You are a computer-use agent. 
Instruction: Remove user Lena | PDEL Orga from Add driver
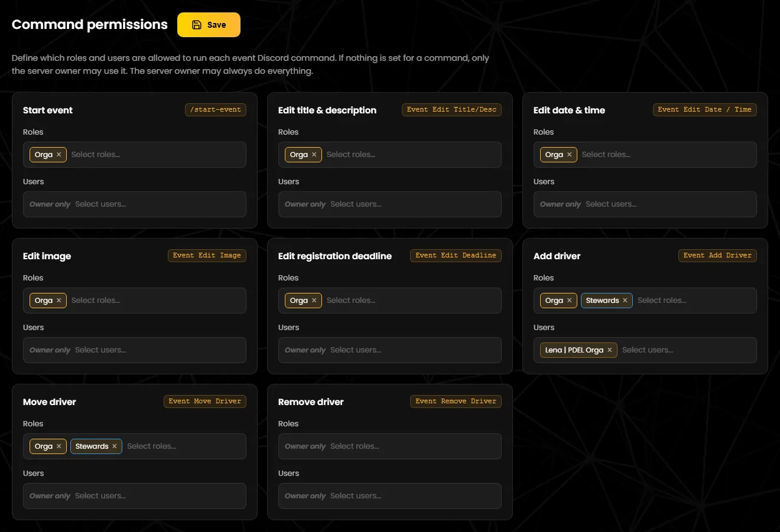coord(609,350)
